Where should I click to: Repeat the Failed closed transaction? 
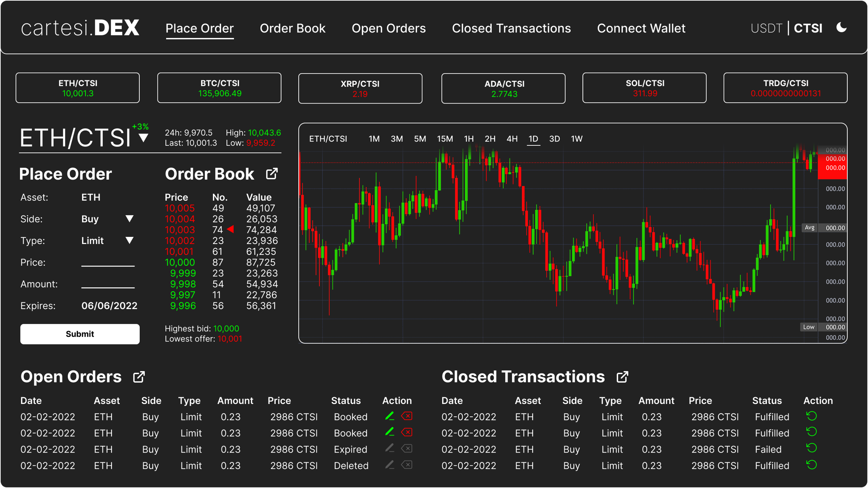point(811,448)
